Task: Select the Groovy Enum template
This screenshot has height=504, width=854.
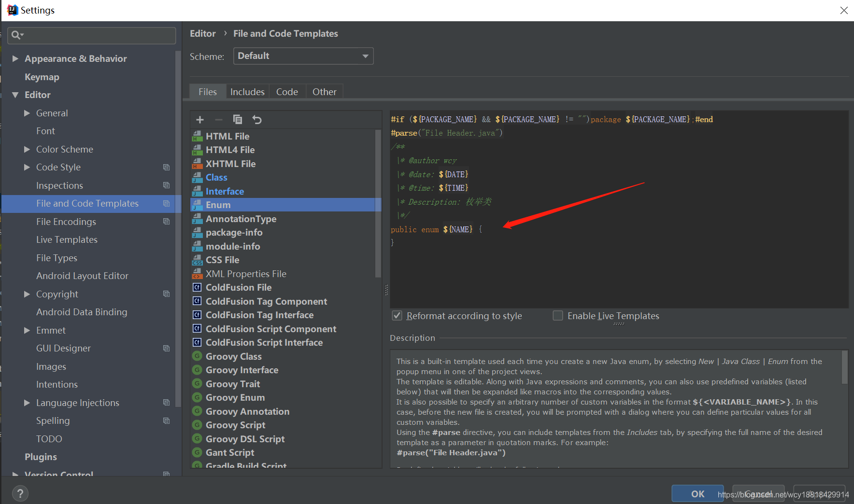Action: (235, 397)
